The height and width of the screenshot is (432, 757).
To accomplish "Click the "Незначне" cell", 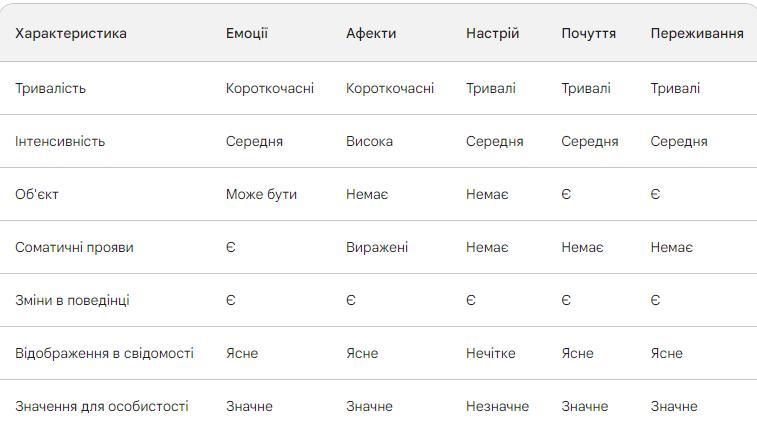I will click(x=497, y=406).
